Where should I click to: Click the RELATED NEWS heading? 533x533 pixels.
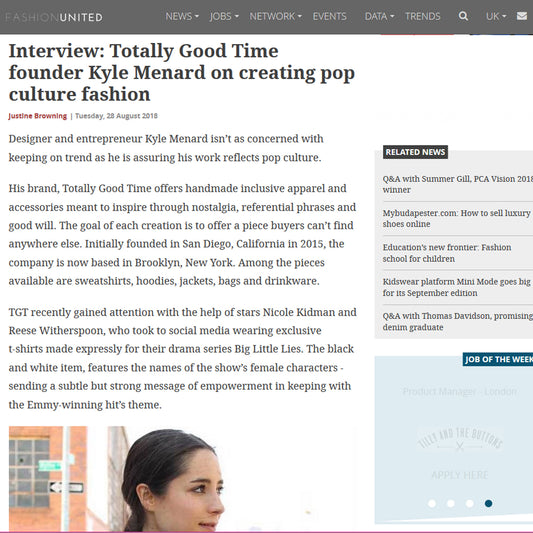[x=415, y=152]
